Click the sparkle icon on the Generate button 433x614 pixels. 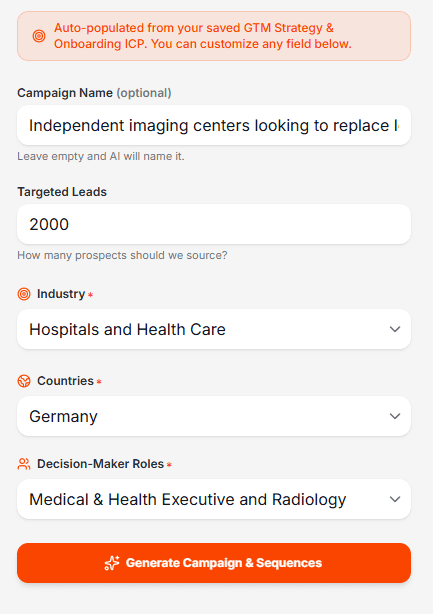112,563
